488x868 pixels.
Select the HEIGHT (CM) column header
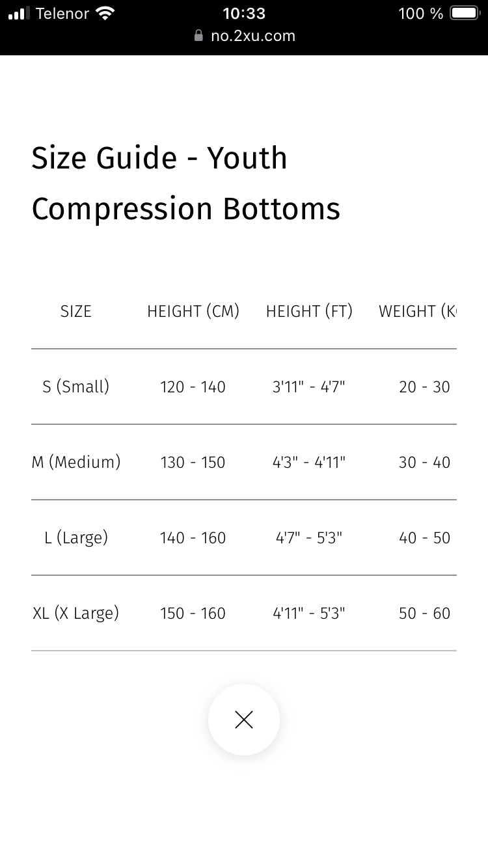pyautogui.click(x=193, y=311)
